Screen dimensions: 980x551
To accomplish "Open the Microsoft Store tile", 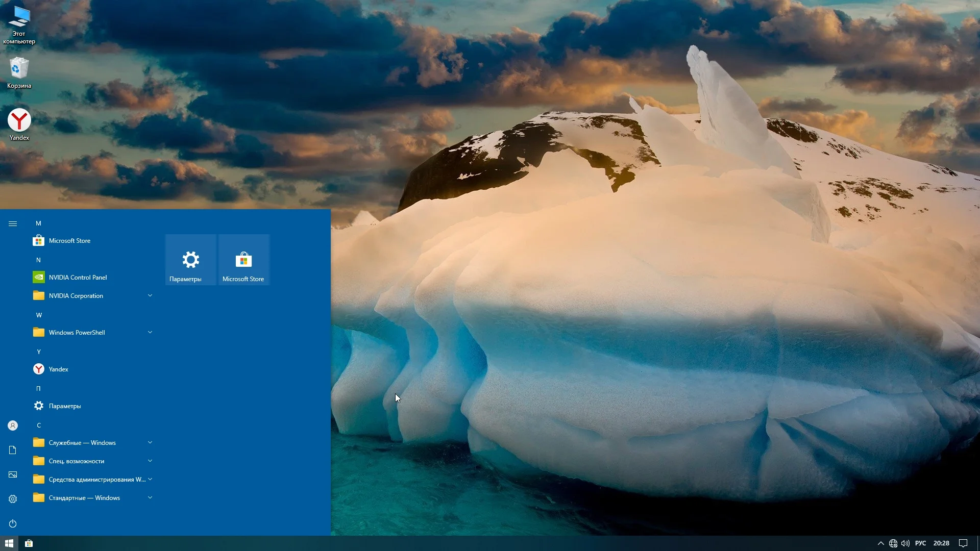I will click(243, 260).
